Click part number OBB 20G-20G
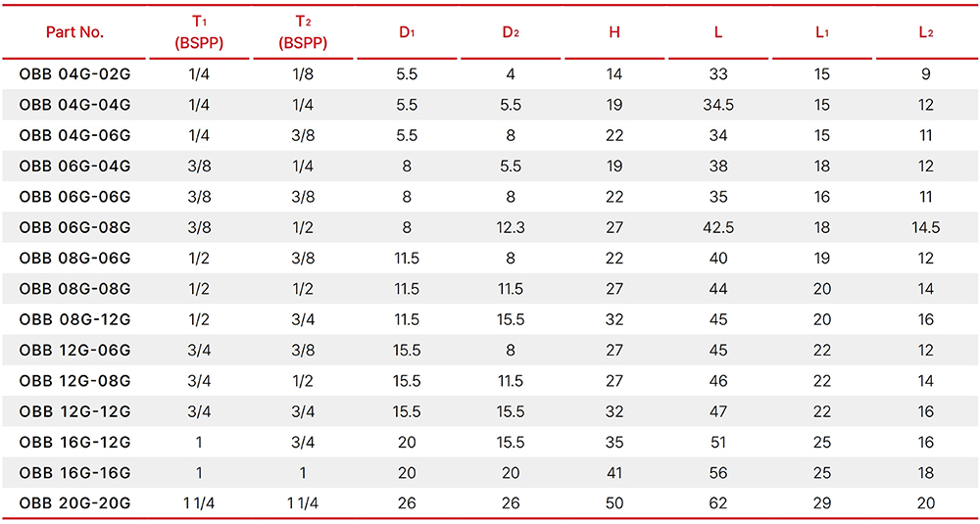This screenshot has width=980, height=524. point(74,504)
